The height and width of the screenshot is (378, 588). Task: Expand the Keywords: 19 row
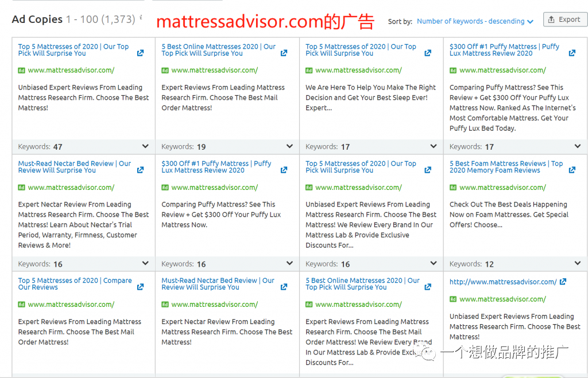(289, 146)
